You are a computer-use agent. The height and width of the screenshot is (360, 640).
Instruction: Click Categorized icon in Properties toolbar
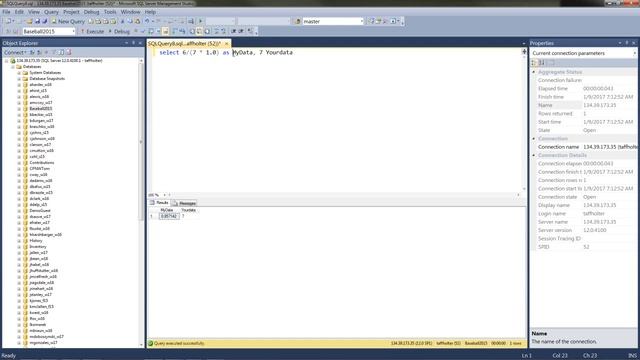tap(534, 62)
